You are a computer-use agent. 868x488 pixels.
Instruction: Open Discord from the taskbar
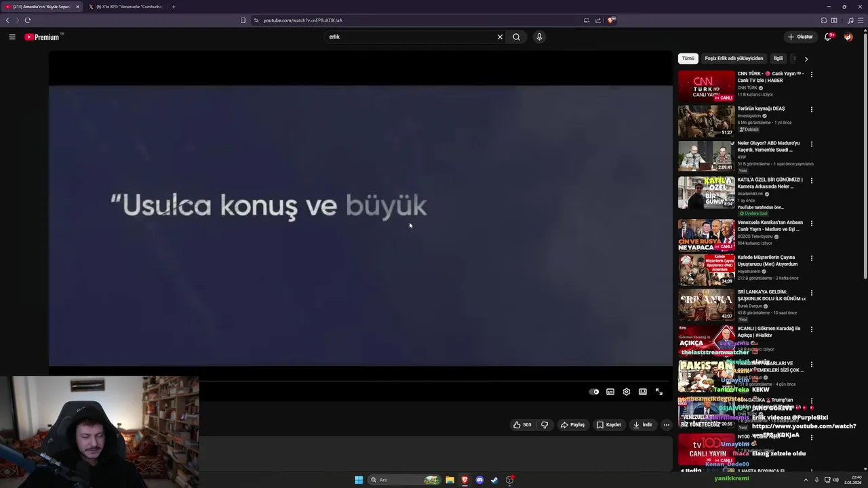(479, 480)
